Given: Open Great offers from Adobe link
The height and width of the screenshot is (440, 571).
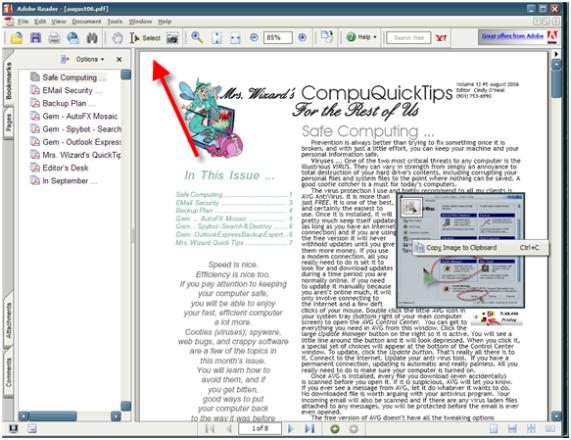Looking at the screenshot, I should [x=512, y=36].
